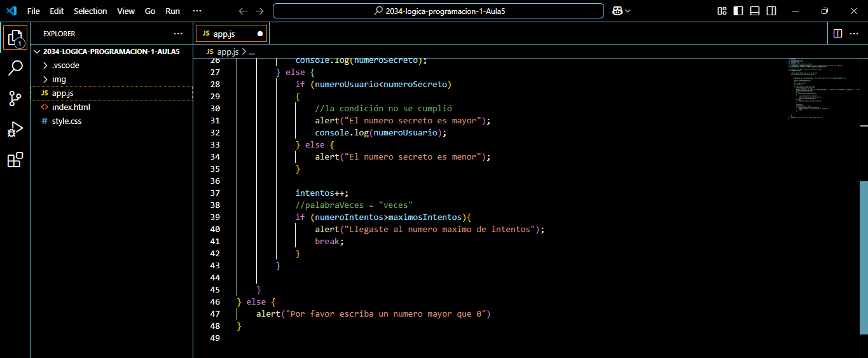Click the comment '//palabraVeces = "veces"'
The image size is (868, 358).
coord(354,205)
